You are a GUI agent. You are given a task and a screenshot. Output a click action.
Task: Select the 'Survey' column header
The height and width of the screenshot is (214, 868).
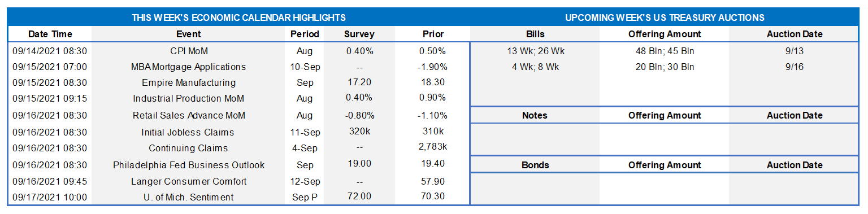359,34
